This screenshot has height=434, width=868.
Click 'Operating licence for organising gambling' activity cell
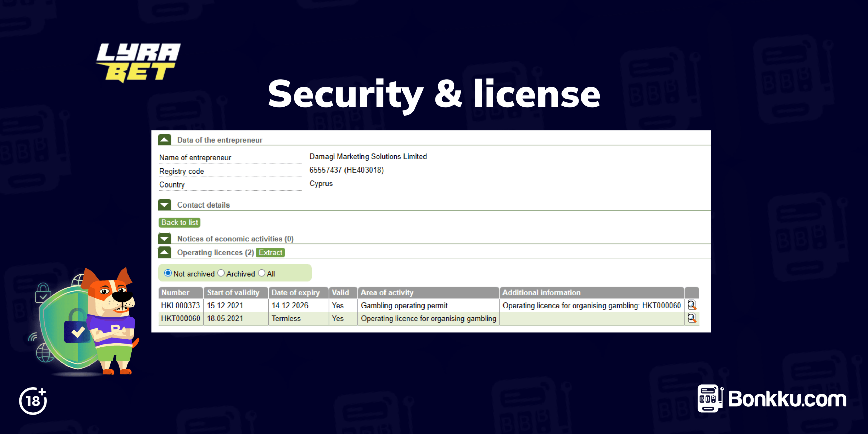(x=429, y=318)
